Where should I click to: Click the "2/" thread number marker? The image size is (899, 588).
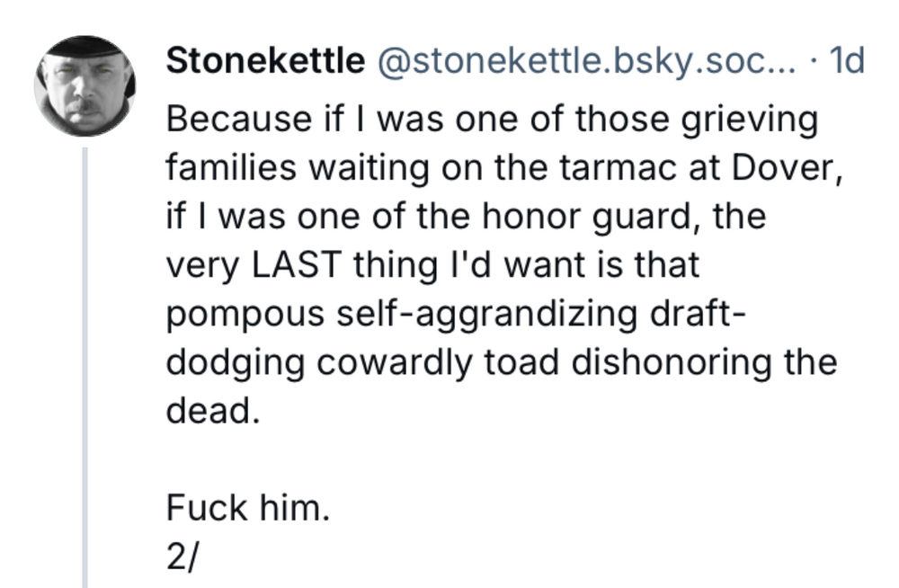(181, 557)
